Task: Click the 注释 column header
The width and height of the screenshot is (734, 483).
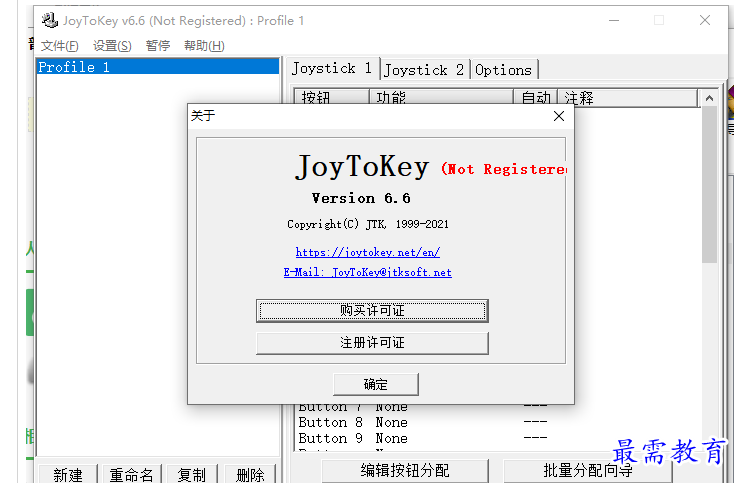Action: point(628,97)
